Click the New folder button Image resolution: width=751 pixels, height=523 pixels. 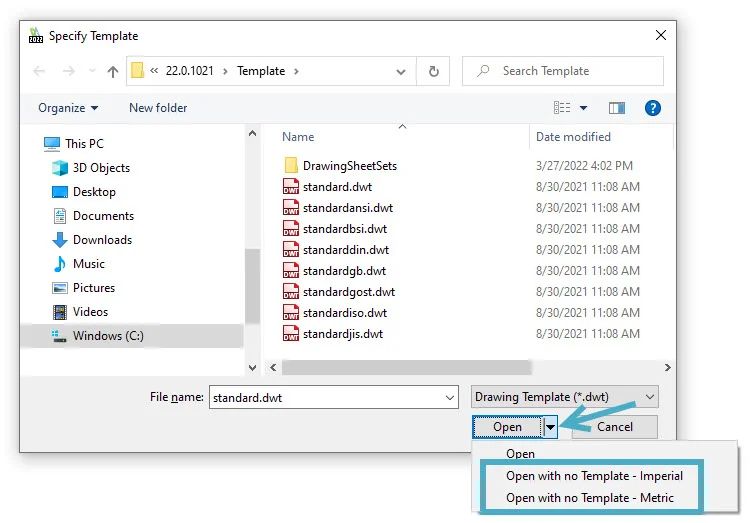click(158, 108)
